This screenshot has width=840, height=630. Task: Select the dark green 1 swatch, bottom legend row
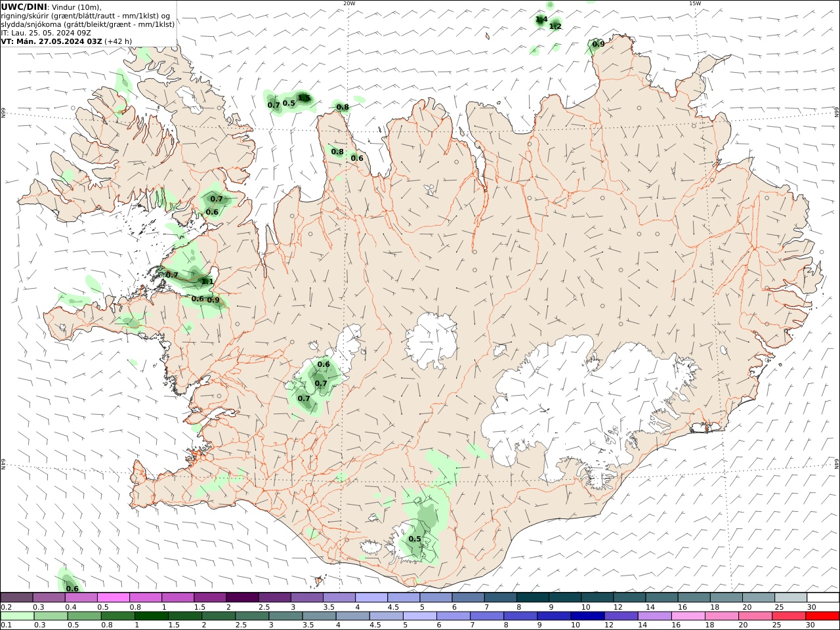(151, 616)
